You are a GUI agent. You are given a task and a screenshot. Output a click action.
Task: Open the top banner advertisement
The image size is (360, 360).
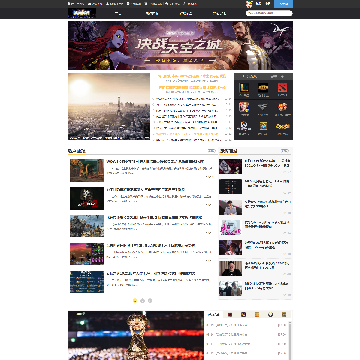click(180, 45)
